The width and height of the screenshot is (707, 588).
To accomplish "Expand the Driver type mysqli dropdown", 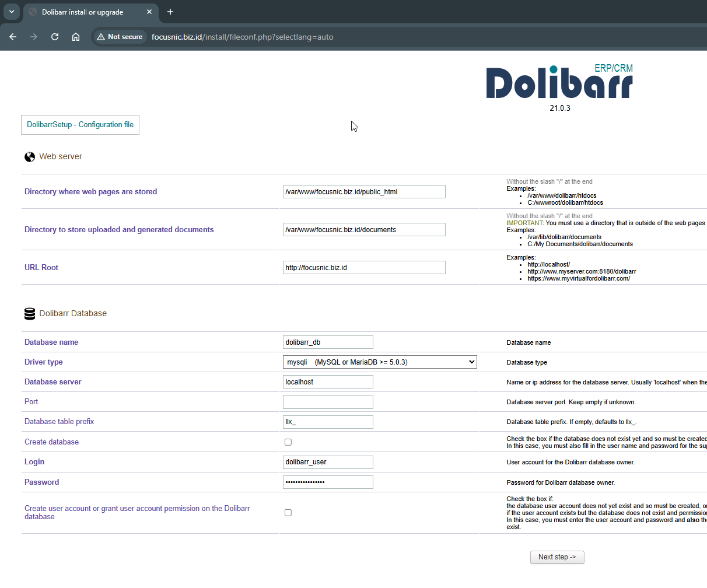I will tap(380, 362).
